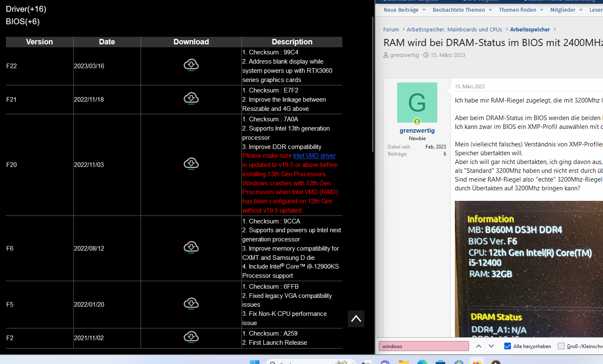The height and width of the screenshot is (364, 603).
Task: Open Arbeitsspeicher, Mainboards und CPUs breadcrumb
Action: click(454, 30)
